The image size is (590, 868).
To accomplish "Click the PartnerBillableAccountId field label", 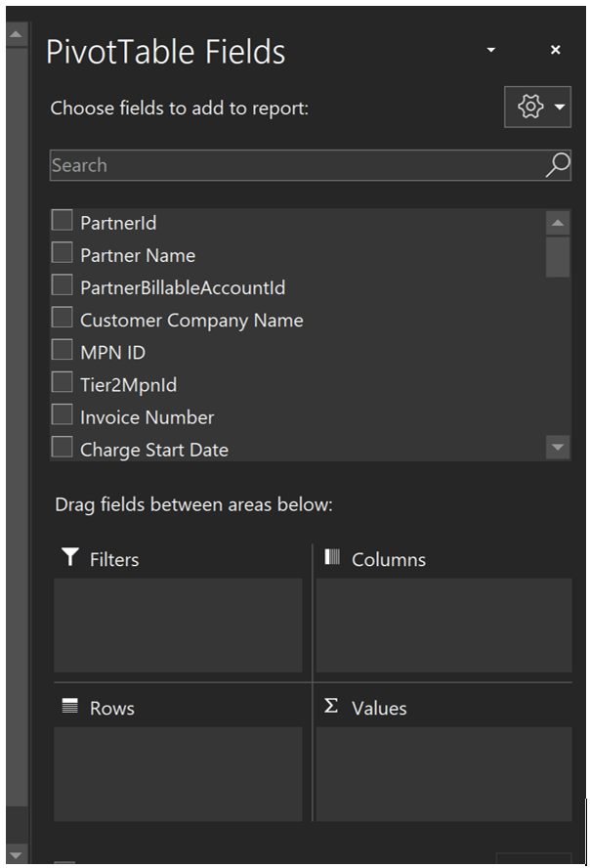I will click(183, 288).
